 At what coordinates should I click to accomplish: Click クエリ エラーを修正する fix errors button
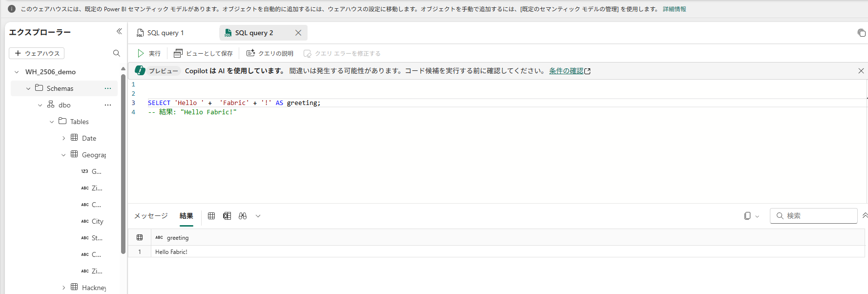pyautogui.click(x=342, y=53)
